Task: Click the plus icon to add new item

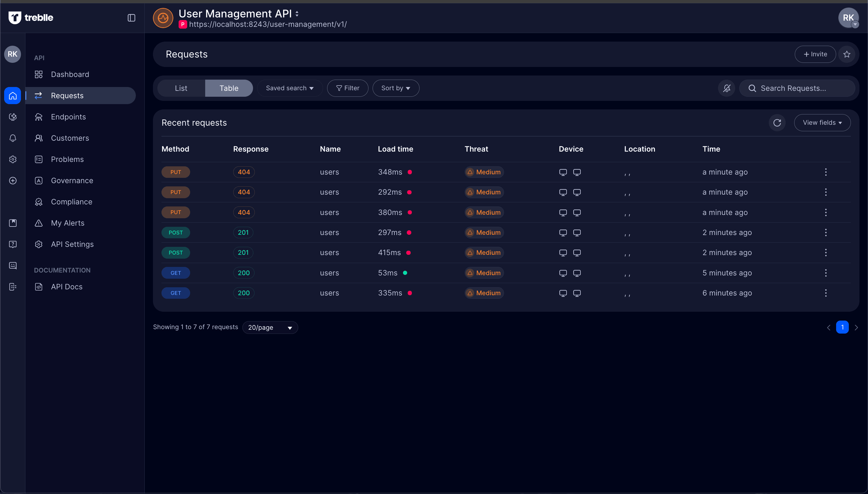Action: click(x=13, y=180)
